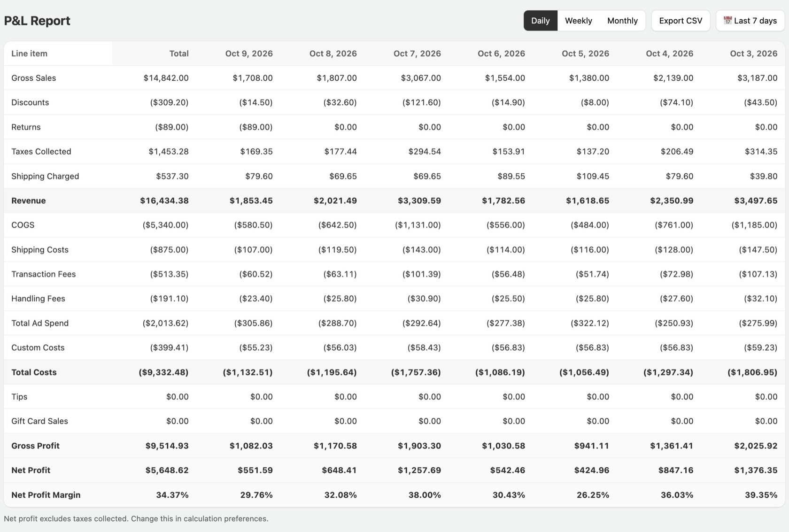
Task: Click the $16,434.38 Revenue total cell
Action: [164, 200]
